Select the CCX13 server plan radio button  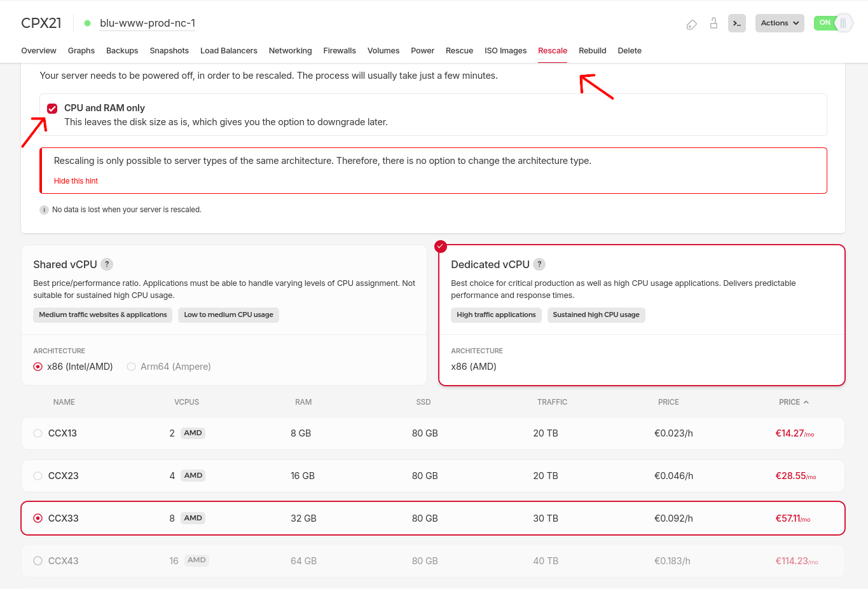(x=38, y=433)
